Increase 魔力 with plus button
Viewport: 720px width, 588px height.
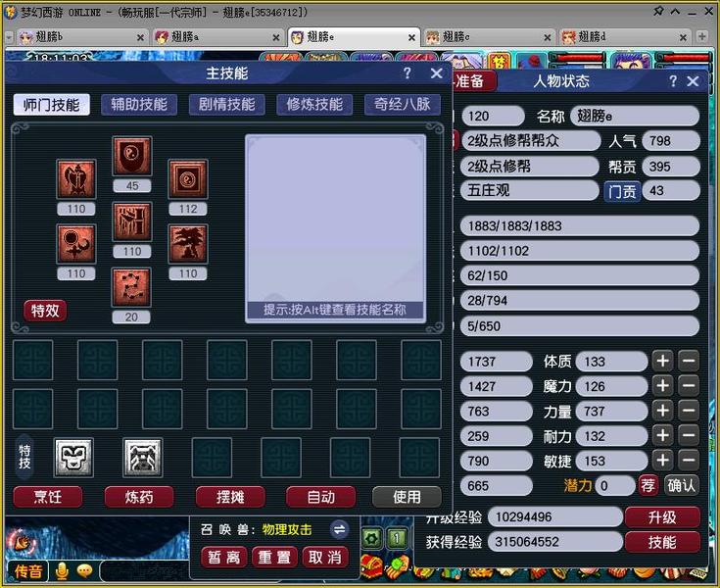[662, 386]
